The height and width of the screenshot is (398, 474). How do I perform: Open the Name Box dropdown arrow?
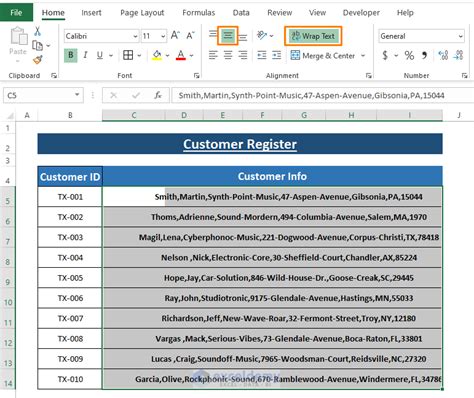click(77, 95)
